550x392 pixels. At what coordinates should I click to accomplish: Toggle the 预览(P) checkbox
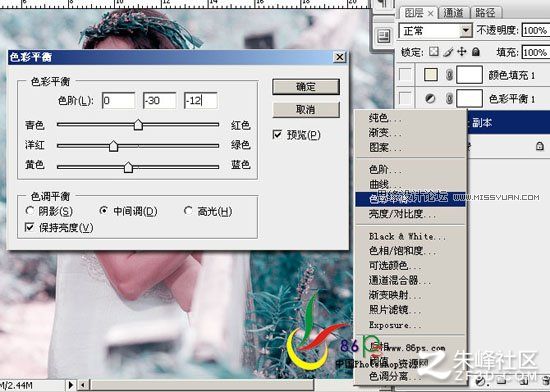point(277,134)
